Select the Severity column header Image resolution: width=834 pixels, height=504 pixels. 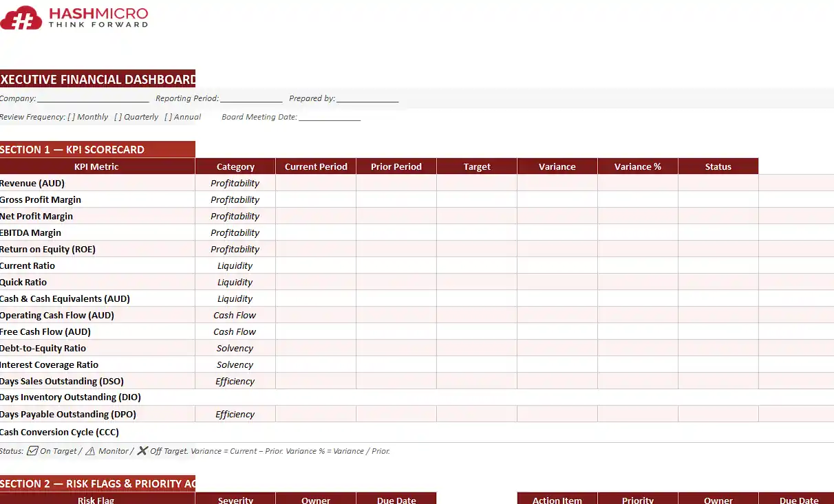tap(235, 500)
